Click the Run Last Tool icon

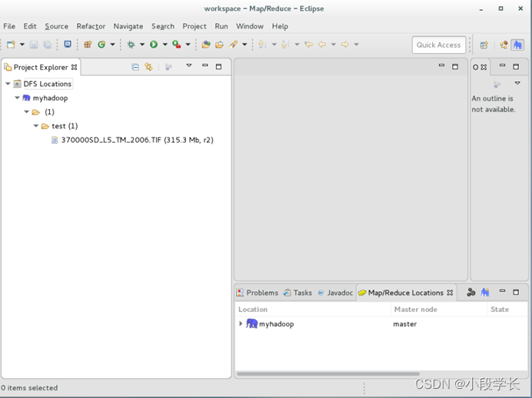(x=176, y=45)
